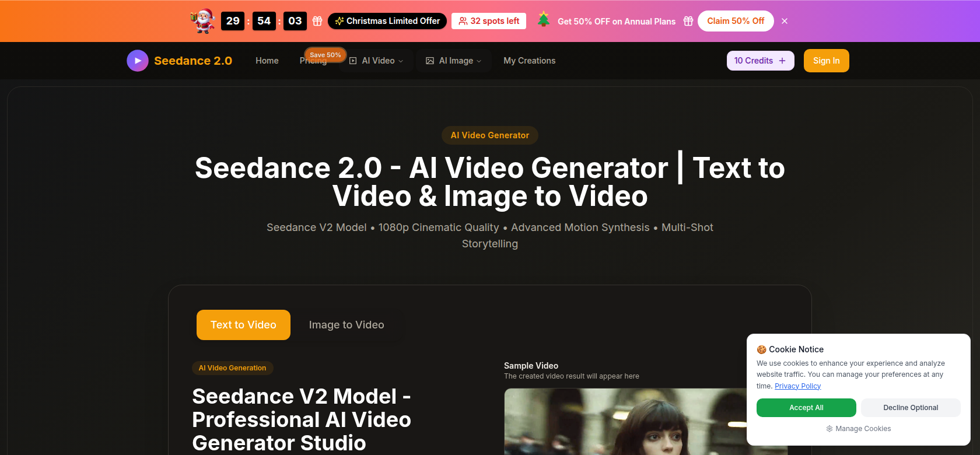Open Manage Cookies settings
The height and width of the screenshot is (455, 980).
859,429
